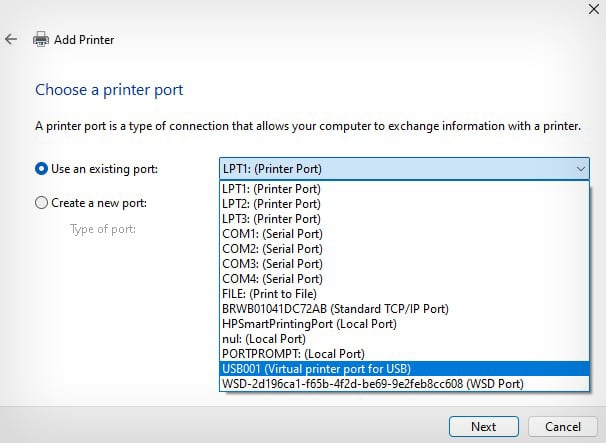Choose LPT2: (Printer Port) from the list
This screenshot has height=443, width=606.
[x=272, y=203]
